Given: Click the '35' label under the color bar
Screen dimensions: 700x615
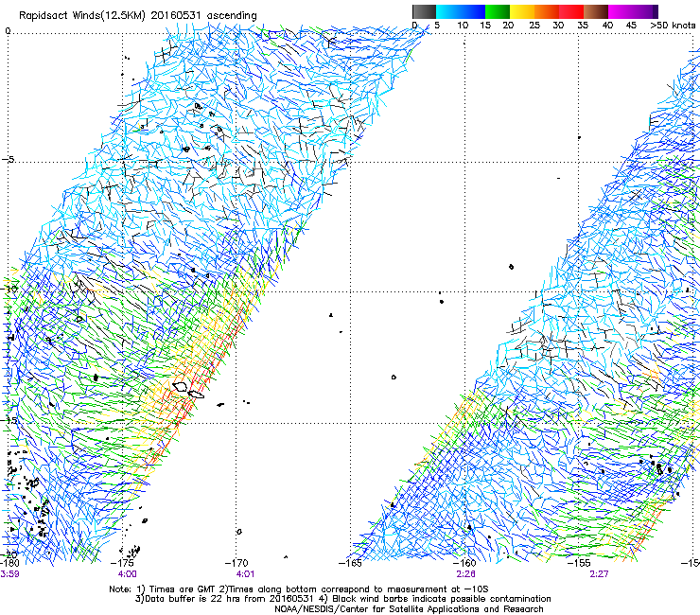Looking at the screenshot, I should 583,26.
